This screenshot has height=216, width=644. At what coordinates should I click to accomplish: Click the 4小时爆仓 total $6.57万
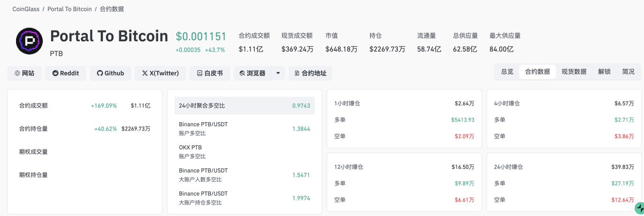[625, 103]
